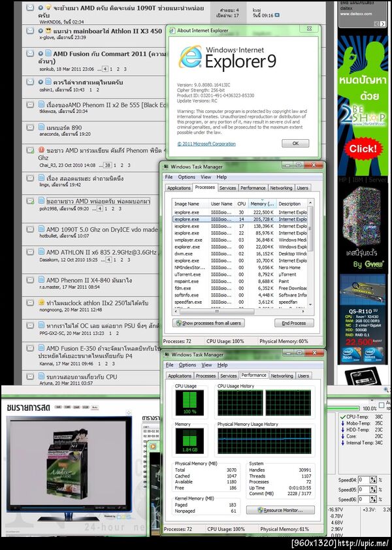Screen dimensions: 392x550
Task: Open File menu in upper Task Manager
Action: (x=169, y=177)
